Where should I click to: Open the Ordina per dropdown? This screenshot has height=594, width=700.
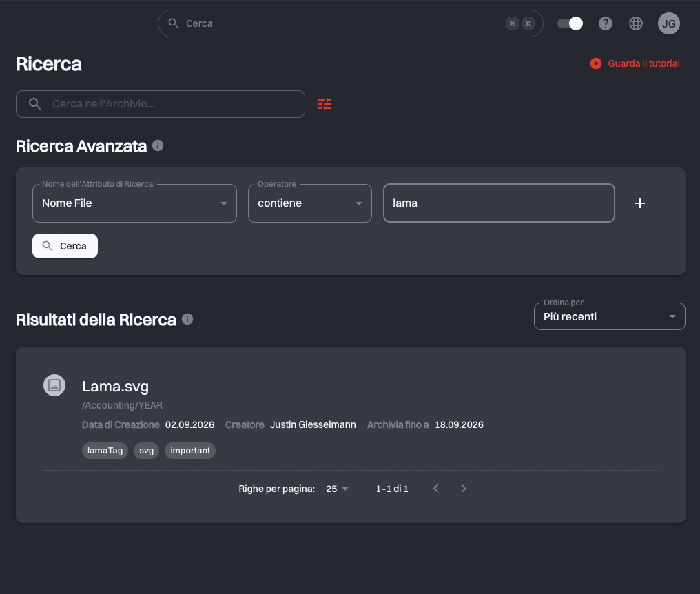(609, 317)
